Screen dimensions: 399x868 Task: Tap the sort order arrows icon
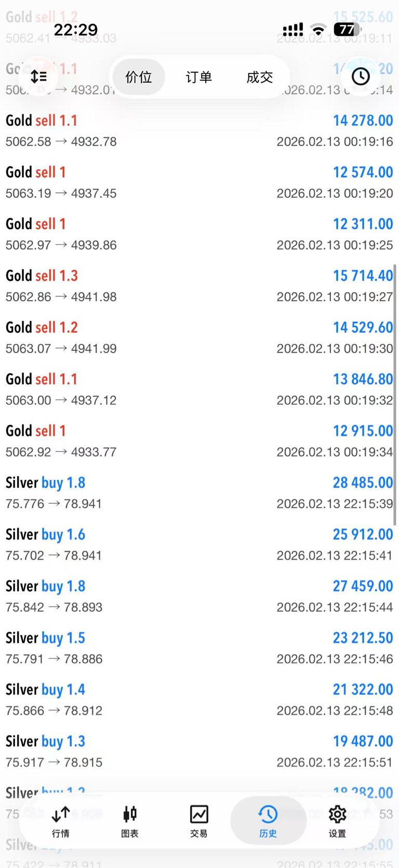tap(38, 76)
